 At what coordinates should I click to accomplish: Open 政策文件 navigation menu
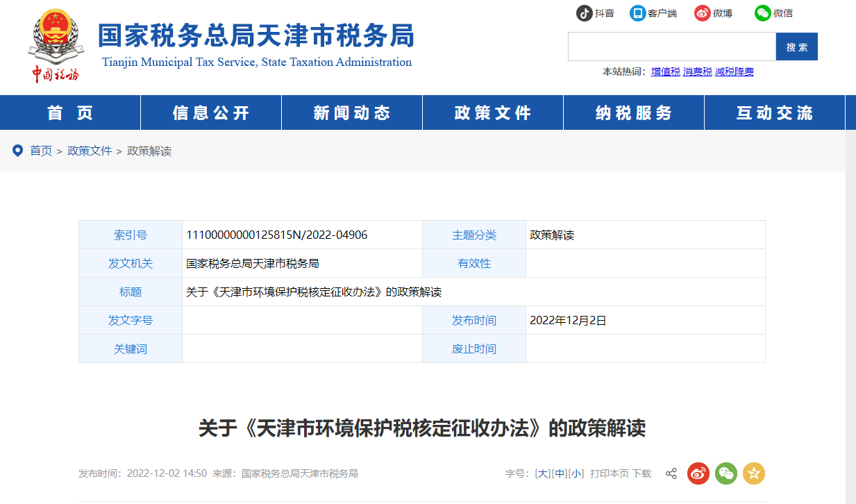493,112
